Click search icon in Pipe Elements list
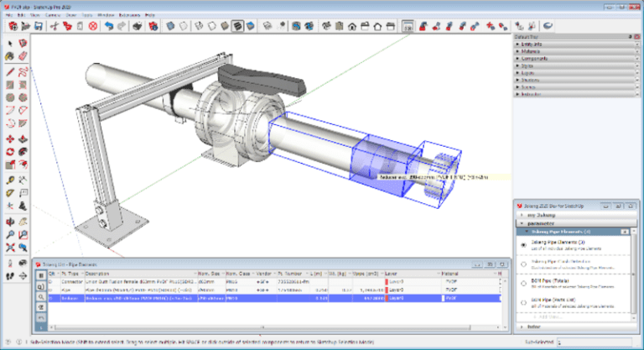The width and height of the screenshot is (644, 350). pyautogui.click(x=40, y=296)
